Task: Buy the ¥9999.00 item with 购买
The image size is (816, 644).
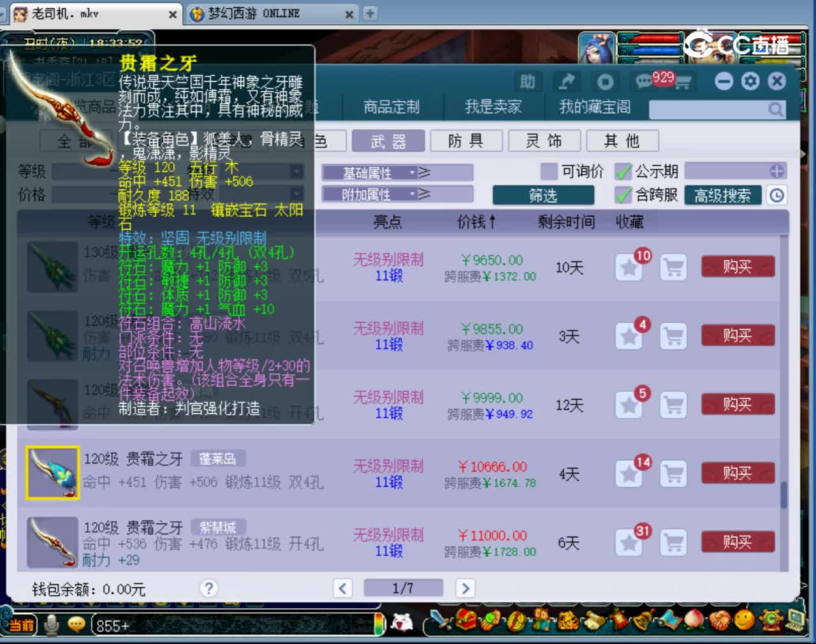Action: [x=738, y=404]
